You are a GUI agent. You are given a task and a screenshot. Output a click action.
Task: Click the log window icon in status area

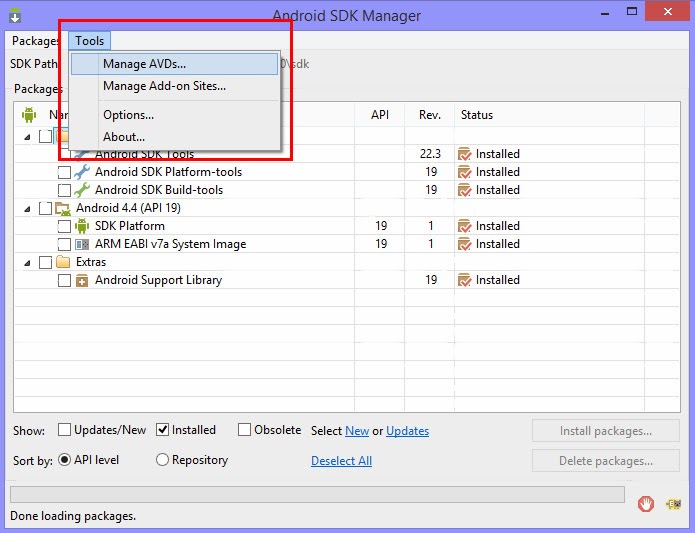[x=674, y=504]
